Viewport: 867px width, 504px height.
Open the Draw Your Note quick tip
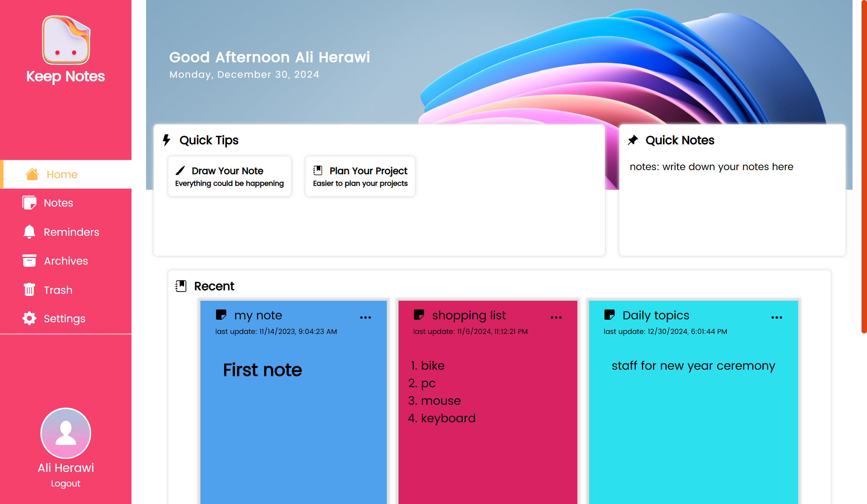coord(229,176)
